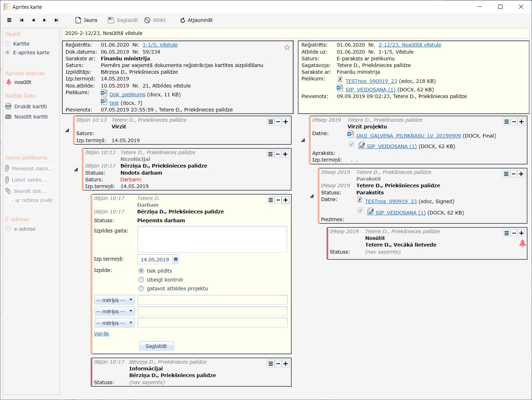Viewport: 532px width, 400px height.
Task: Open the Dok_pielikums attachment link
Action: click(x=127, y=95)
